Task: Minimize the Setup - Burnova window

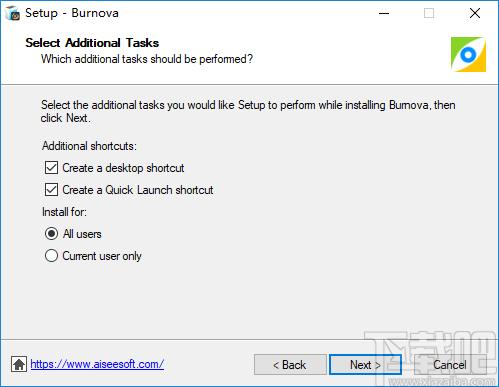Action: pos(384,13)
